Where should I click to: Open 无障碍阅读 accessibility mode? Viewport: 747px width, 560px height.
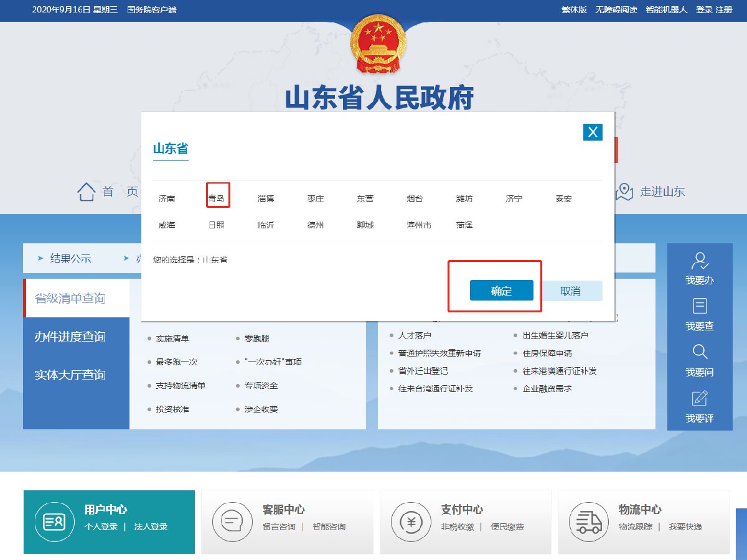coord(616,10)
